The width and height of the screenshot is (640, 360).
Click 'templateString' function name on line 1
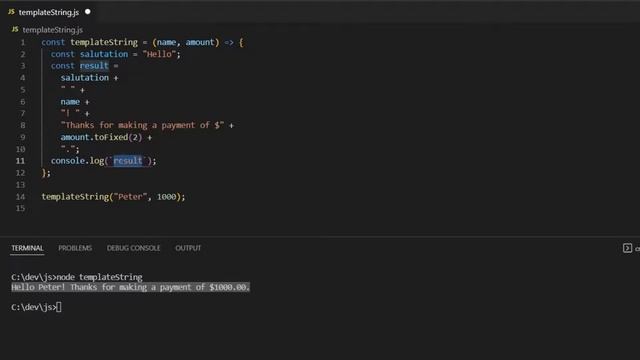coord(104,42)
